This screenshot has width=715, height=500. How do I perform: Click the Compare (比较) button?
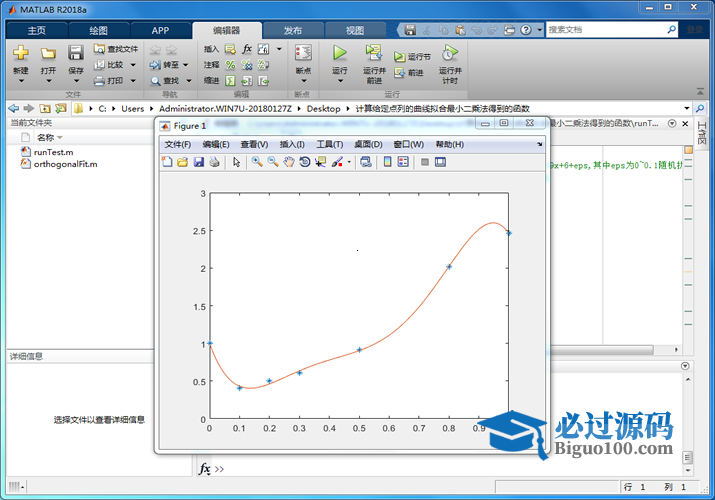point(109,65)
